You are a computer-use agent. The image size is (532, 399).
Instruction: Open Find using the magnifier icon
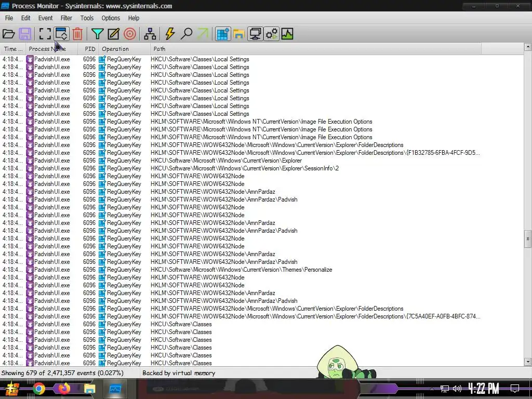coord(187,34)
